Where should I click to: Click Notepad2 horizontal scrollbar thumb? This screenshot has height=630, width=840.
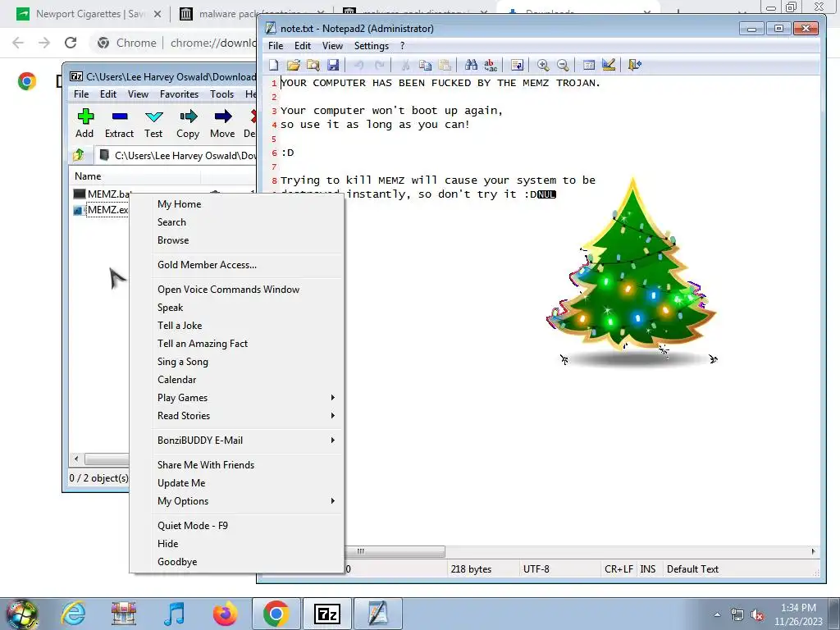[395, 551]
